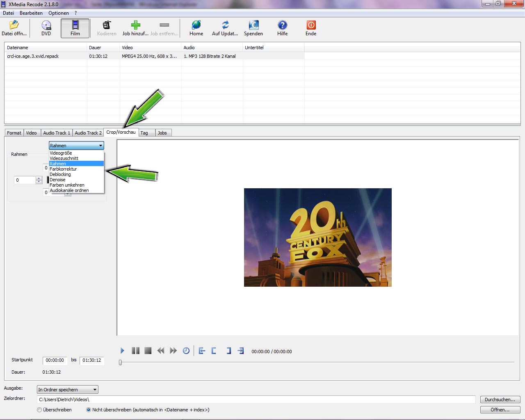The width and height of the screenshot is (525, 420).
Task: Open the Bearbeiten menu
Action: click(31, 13)
